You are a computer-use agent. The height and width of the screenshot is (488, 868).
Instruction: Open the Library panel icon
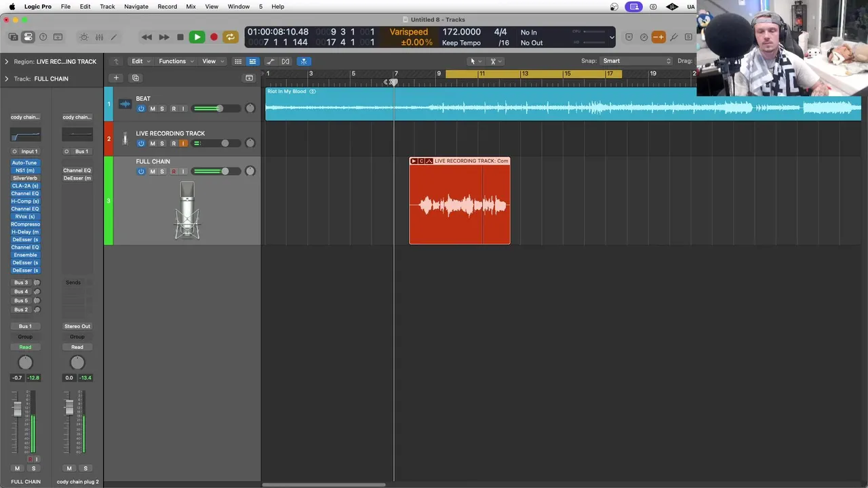pyautogui.click(x=13, y=37)
